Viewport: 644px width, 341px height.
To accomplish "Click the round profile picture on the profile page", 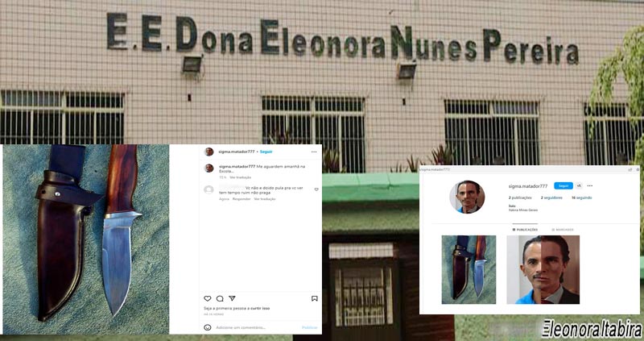I will point(467,197).
